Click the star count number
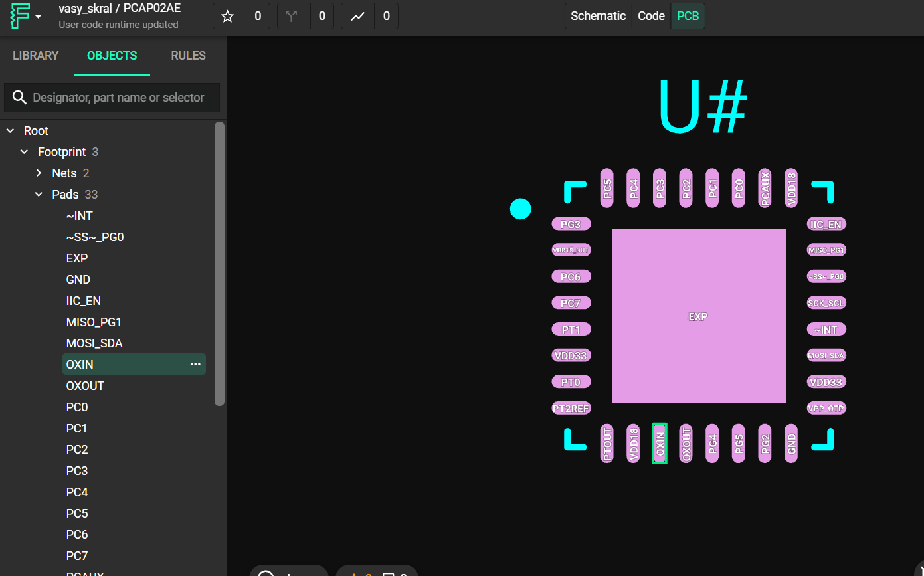924x576 pixels. tap(258, 16)
